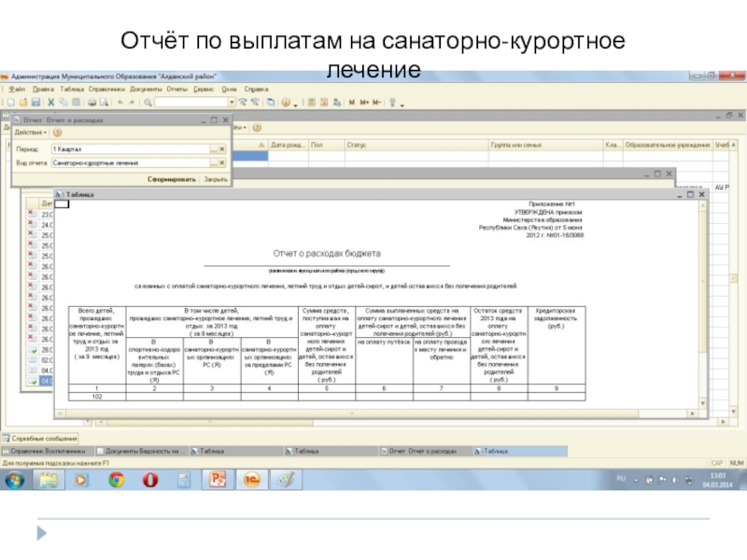Click the Группа или семья column header
Screen dimensions: 747x560
(x=546, y=145)
